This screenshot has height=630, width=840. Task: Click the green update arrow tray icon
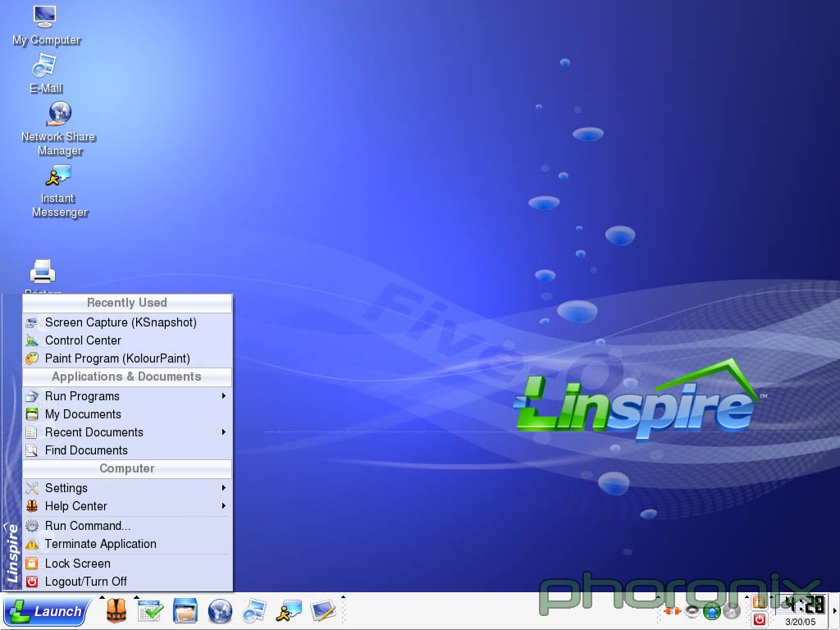[712, 611]
